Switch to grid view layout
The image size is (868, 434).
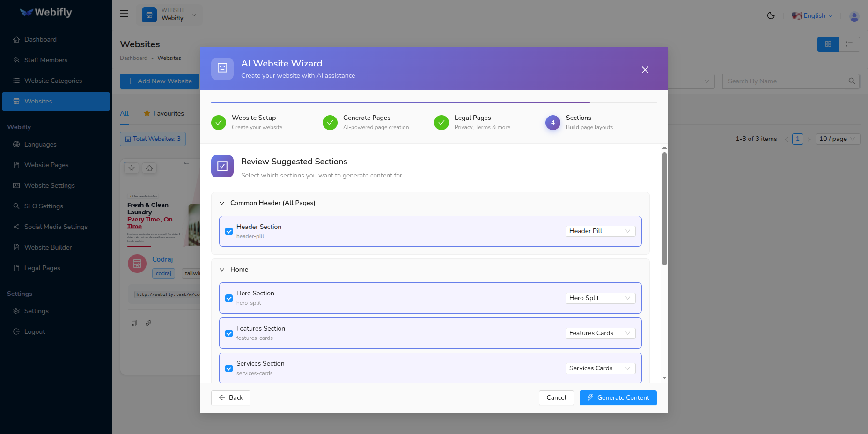tap(828, 44)
